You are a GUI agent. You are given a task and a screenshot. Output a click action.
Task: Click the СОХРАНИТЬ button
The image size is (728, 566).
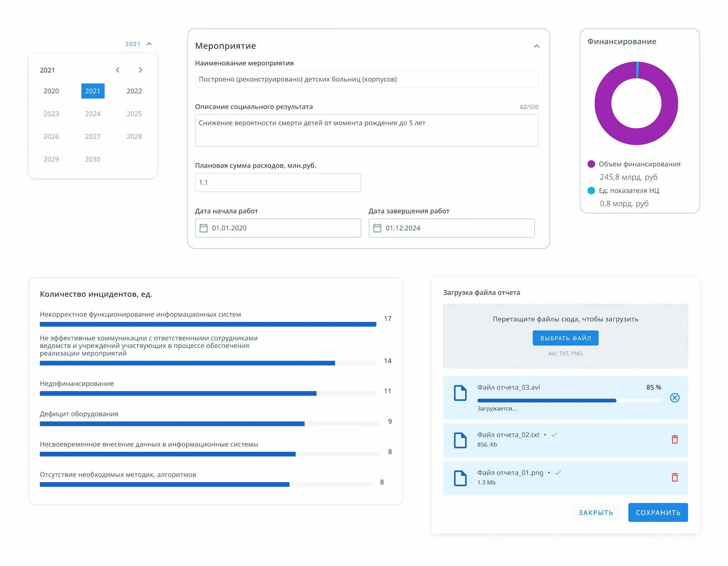coord(658,512)
